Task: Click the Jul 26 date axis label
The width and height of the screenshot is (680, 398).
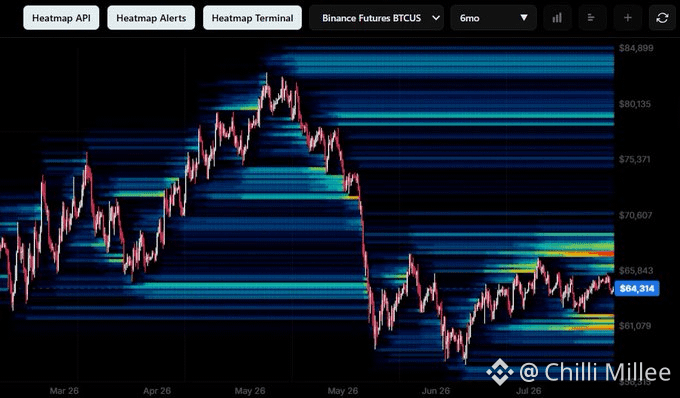Action: point(529,391)
